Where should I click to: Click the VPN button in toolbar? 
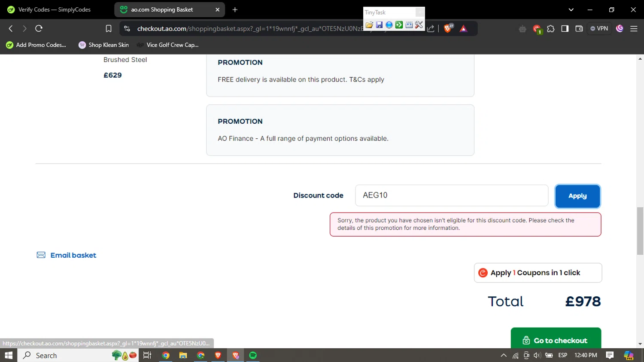pyautogui.click(x=599, y=28)
